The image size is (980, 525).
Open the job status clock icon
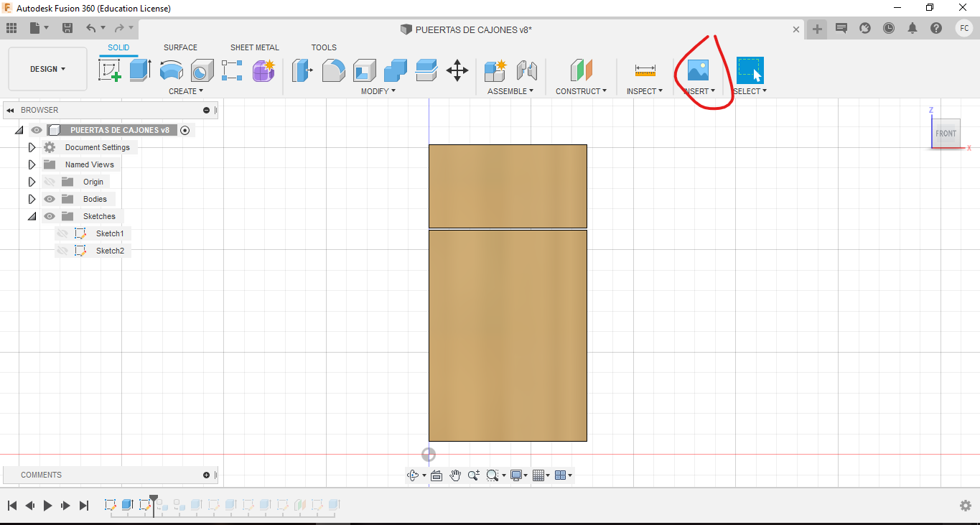889,28
